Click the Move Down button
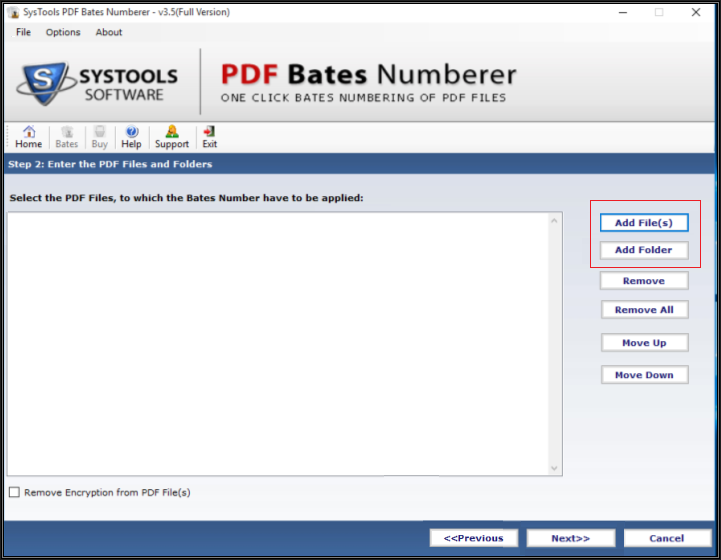 [644, 375]
